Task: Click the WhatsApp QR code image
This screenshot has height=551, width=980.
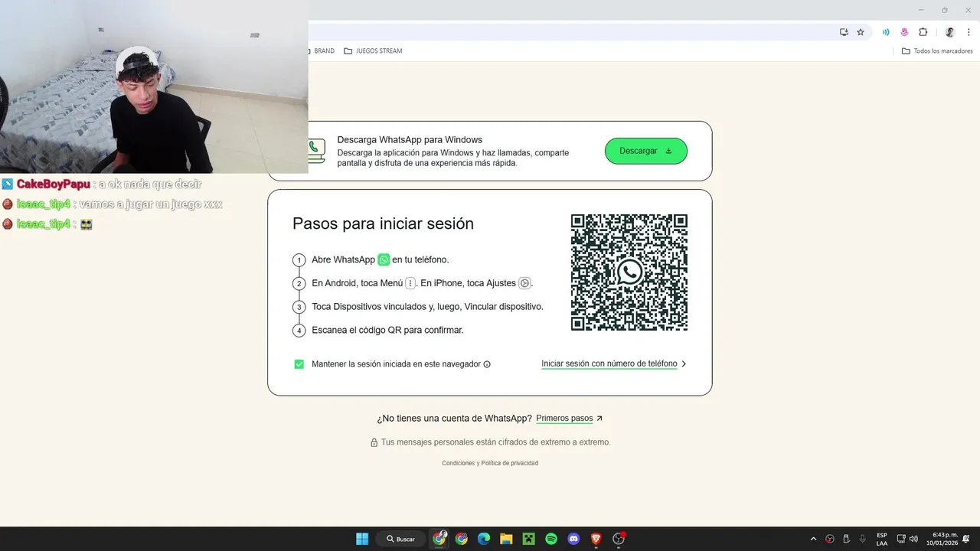Action: 629,272
